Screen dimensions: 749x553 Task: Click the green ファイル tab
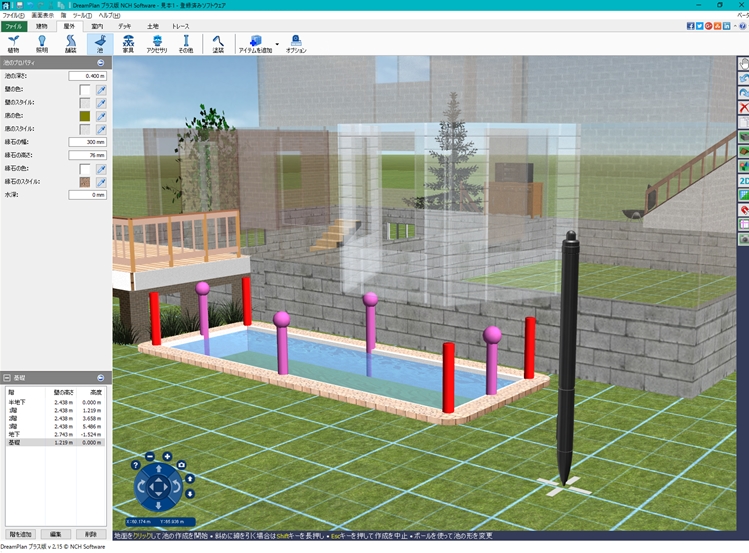[x=14, y=26]
